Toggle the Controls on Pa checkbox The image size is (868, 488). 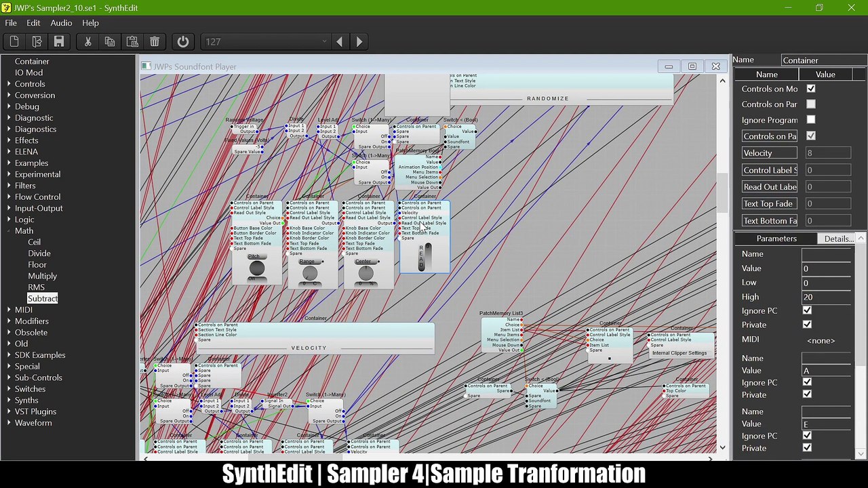coord(811,136)
